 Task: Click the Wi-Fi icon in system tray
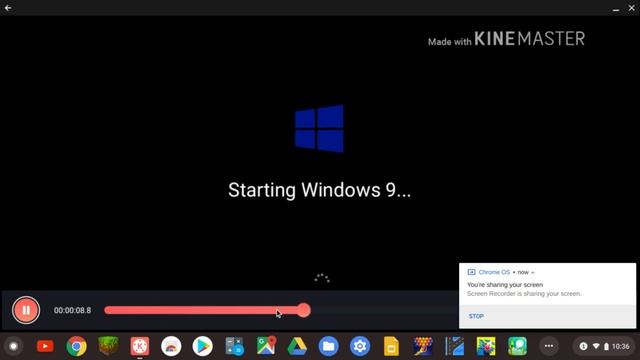596,346
